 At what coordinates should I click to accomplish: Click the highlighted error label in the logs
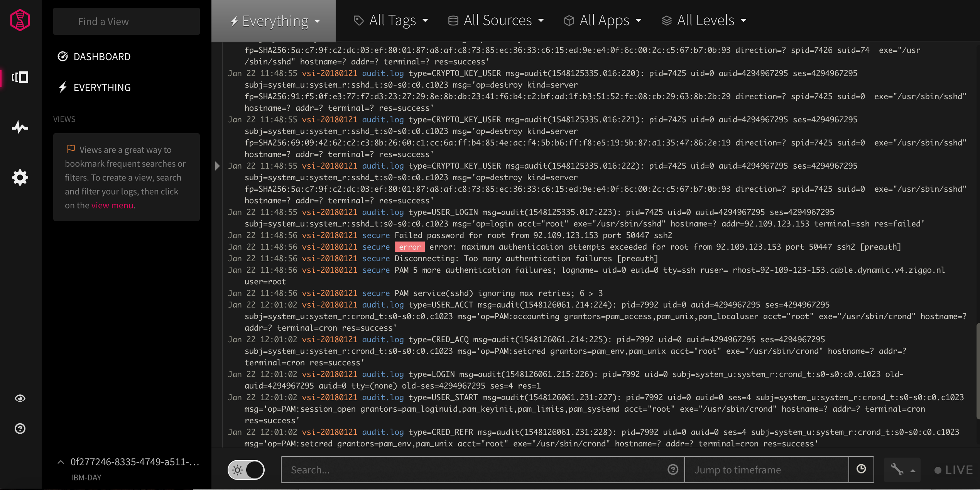(409, 247)
